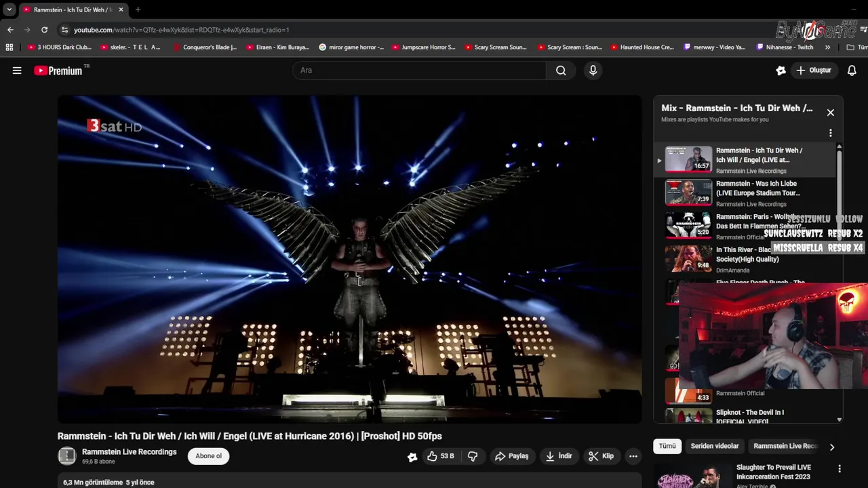Open the 3 HOURS Dark Club bookmark
868x488 pixels.
(60, 47)
